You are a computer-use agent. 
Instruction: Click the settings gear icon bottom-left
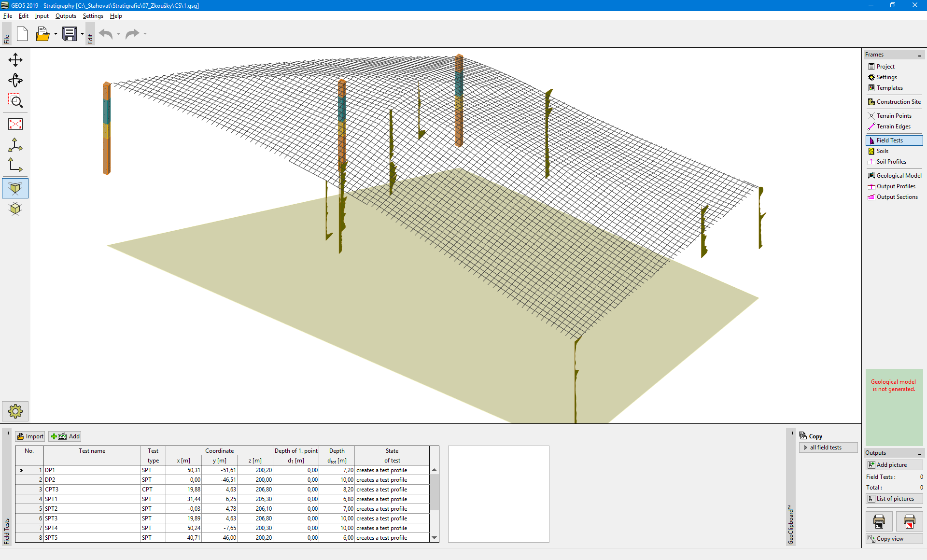tap(14, 412)
